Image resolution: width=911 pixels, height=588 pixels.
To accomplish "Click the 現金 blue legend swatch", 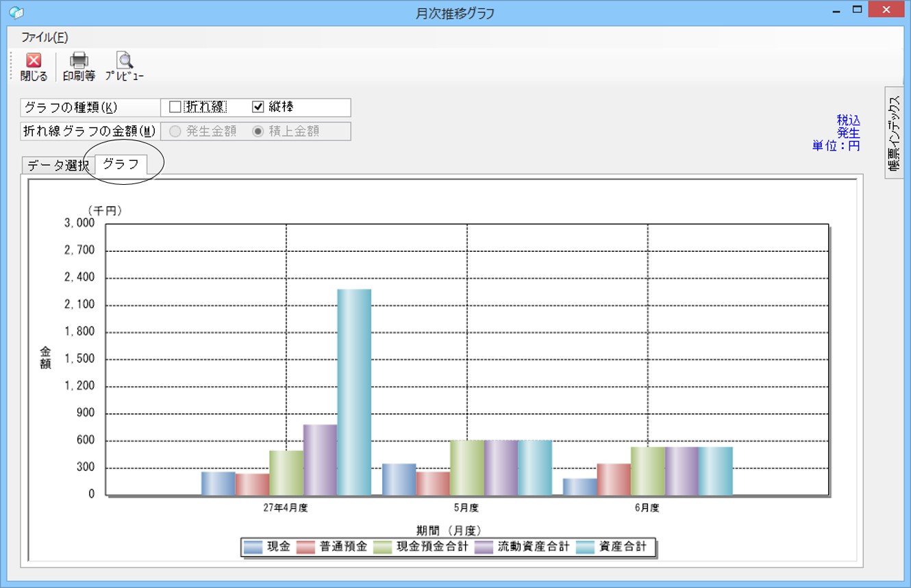I will [253, 547].
